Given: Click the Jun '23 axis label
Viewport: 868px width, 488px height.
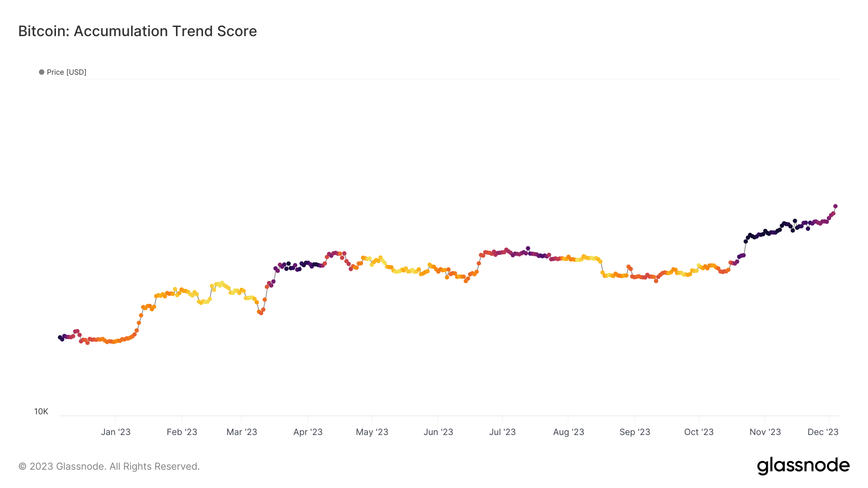Looking at the screenshot, I should 438,432.
